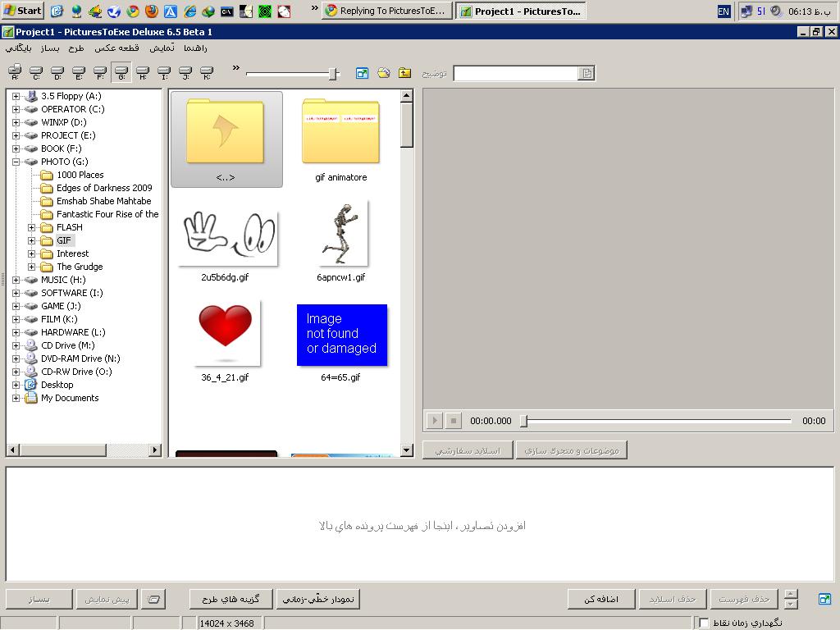840x630 pixels.
Task: Click the small folder icon button at bottom
Action: pos(153,600)
